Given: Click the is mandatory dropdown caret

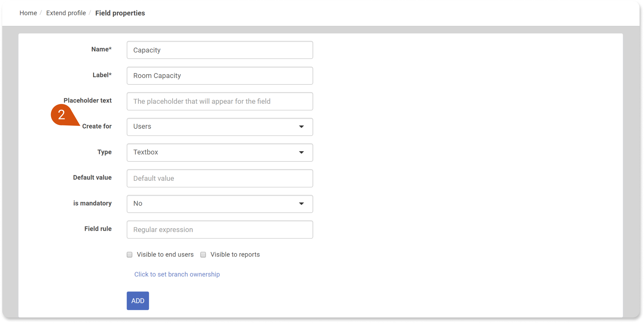Looking at the screenshot, I should [301, 204].
